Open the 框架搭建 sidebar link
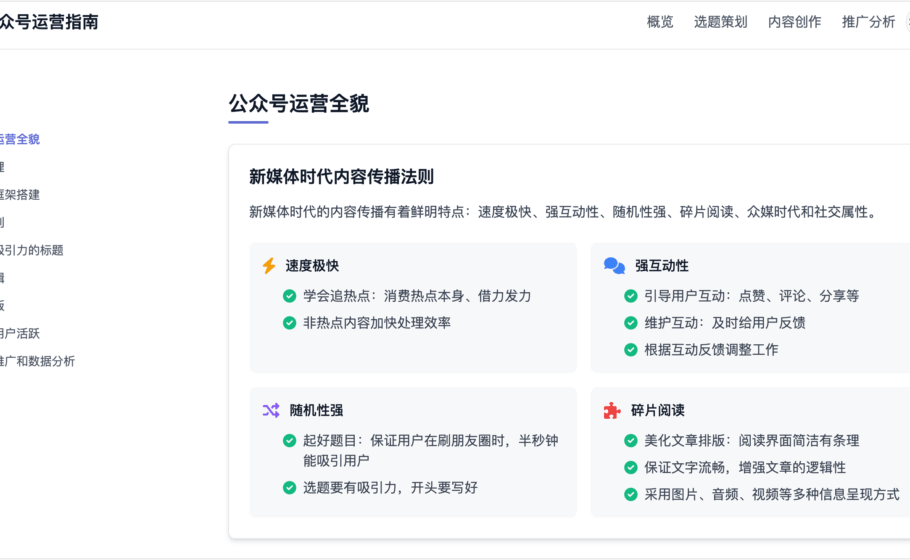 click(20, 195)
